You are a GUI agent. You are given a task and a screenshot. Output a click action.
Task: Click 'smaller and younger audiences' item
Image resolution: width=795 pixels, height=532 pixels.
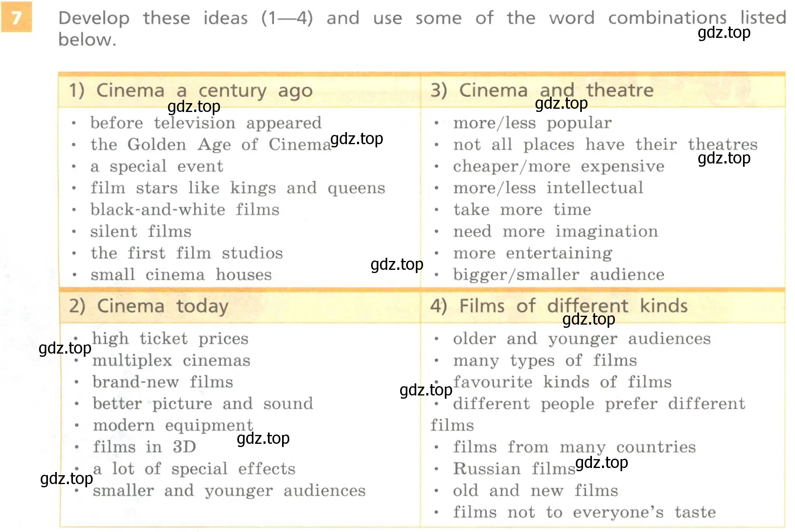(229, 491)
